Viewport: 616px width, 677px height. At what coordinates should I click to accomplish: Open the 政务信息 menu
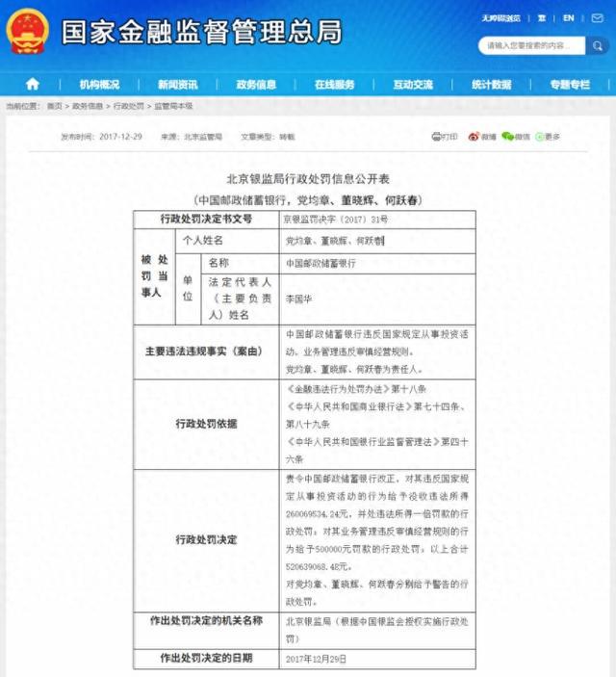coord(256,85)
